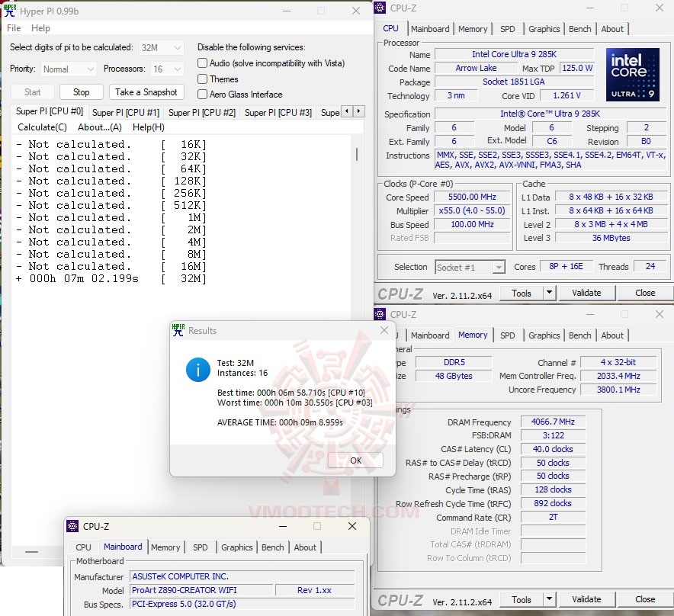Open the About...(A) menu
This screenshot has width=674, height=616.
(100, 127)
